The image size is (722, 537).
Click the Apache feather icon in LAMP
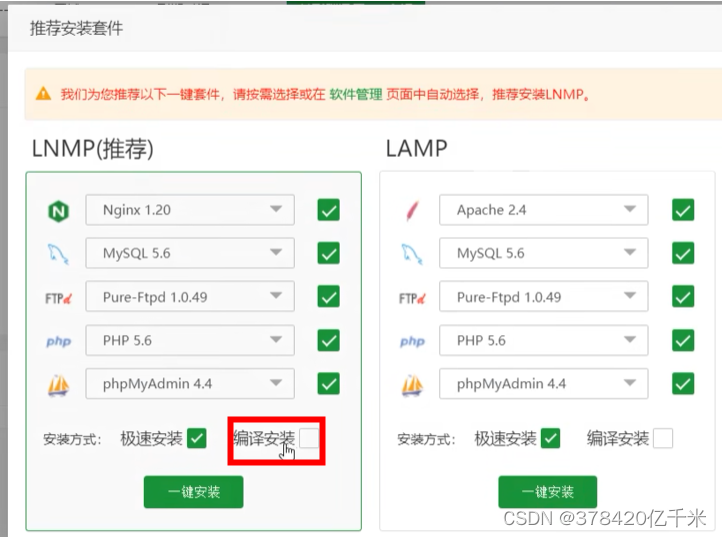(x=412, y=211)
